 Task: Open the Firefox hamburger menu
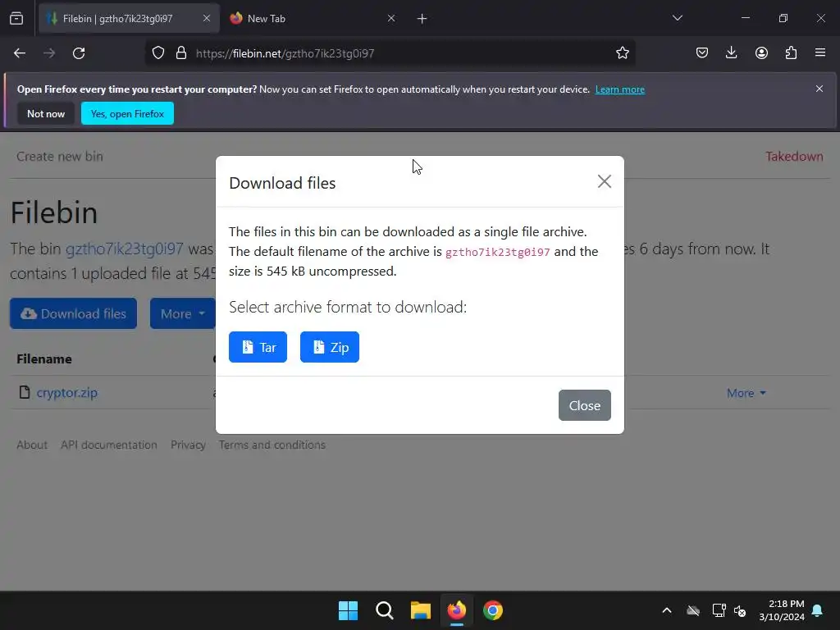[x=820, y=53]
